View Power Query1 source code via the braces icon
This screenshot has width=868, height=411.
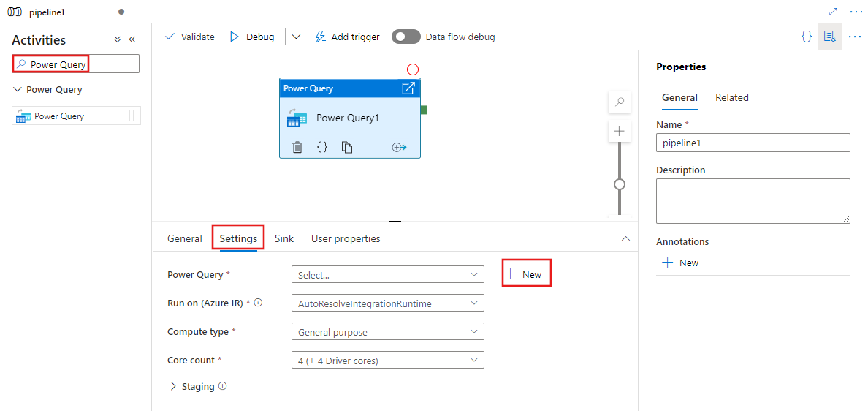(x=322, y=147)
